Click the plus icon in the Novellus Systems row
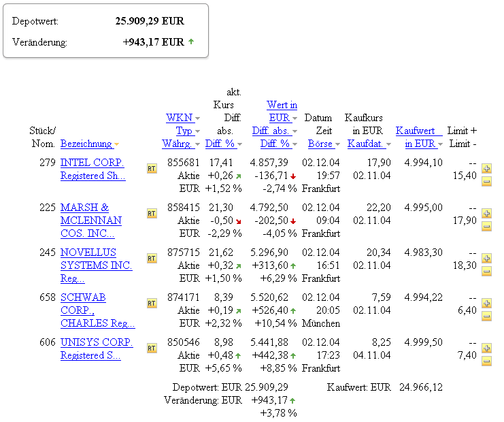This screenshot has height=422, width=504. [486, 258]
